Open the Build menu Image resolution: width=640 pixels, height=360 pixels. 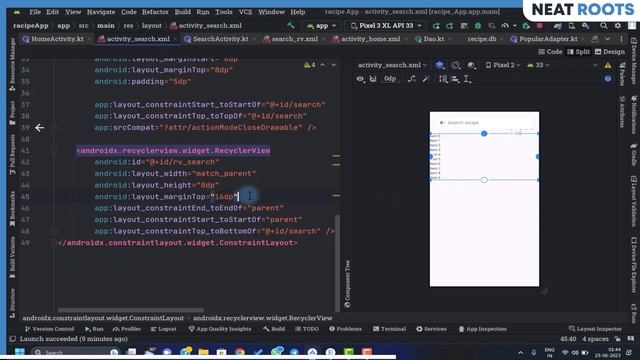[x=182, y=12]
